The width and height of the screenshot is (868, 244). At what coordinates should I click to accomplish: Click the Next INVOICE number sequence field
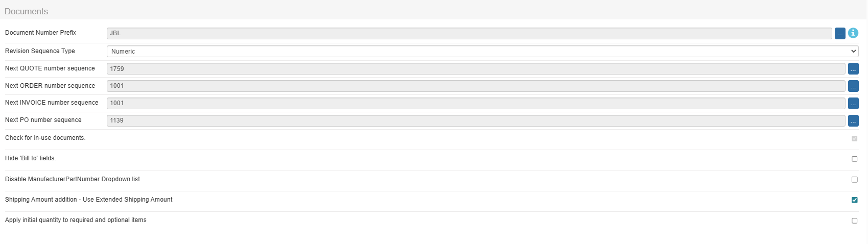[x=476, y=103]
